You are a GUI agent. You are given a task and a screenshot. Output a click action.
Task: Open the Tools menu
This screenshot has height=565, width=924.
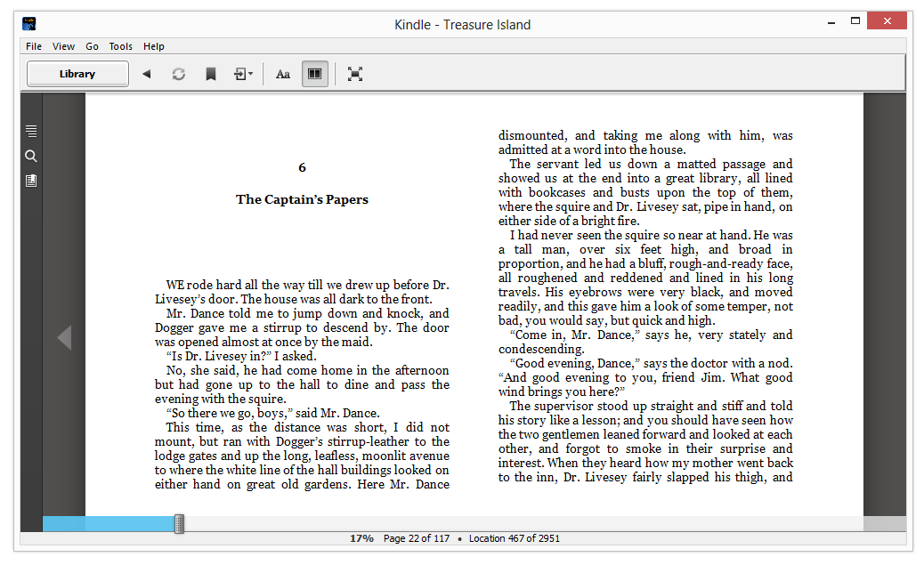[120, 46]
